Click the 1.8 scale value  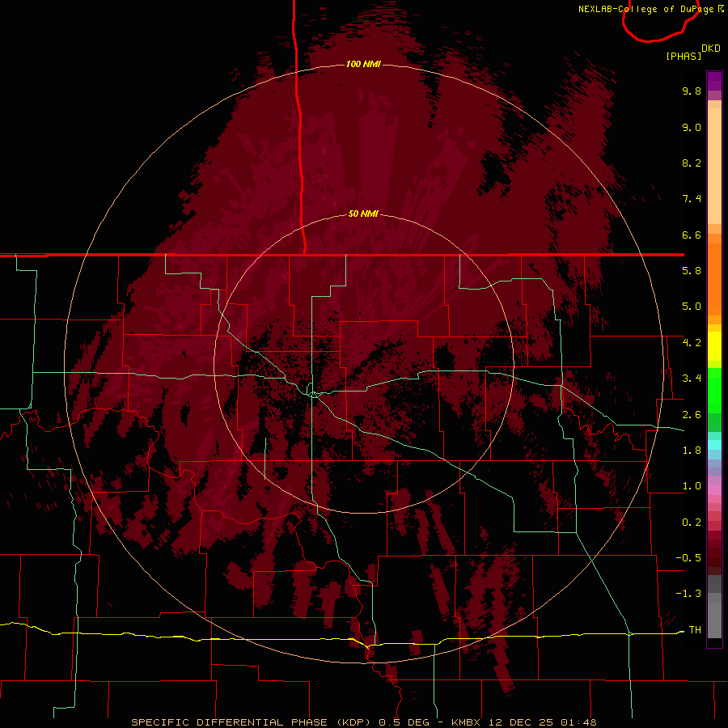pyautogui.click(x=692, y=451)
